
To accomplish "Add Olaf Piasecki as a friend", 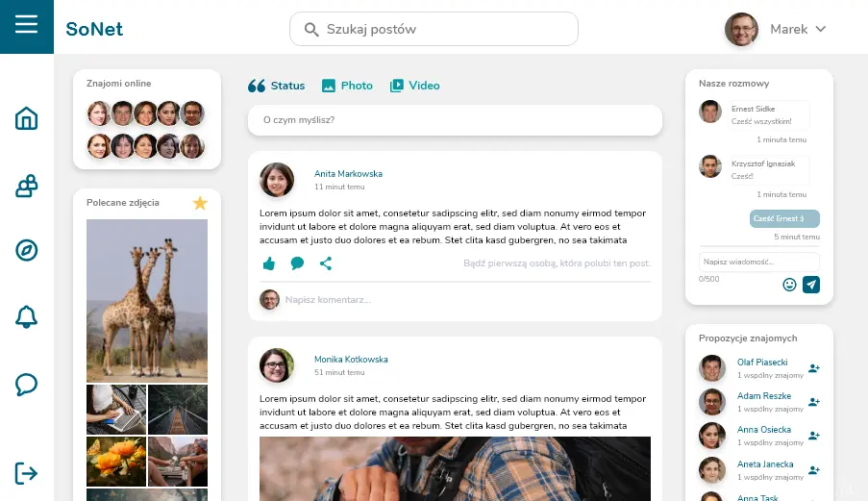I will tap(814, 368).
